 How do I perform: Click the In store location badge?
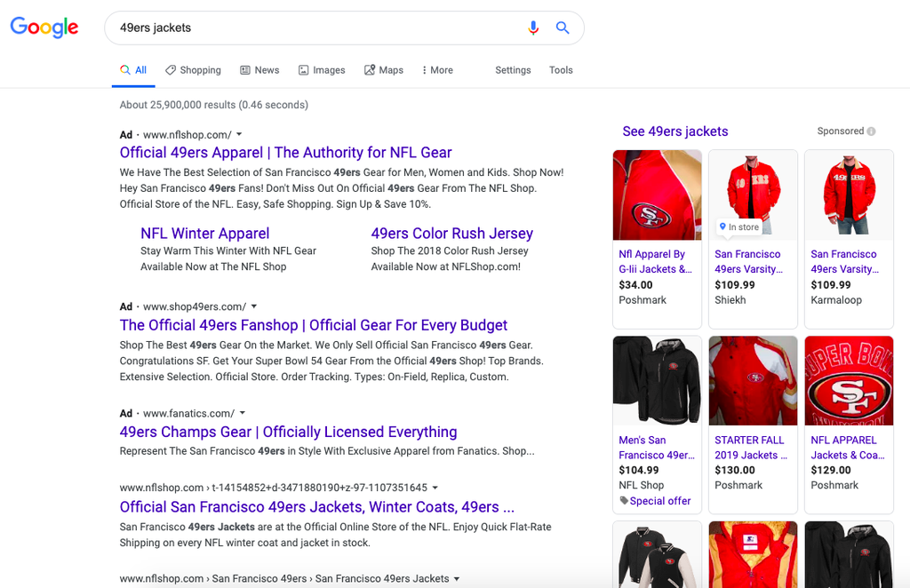739,226
